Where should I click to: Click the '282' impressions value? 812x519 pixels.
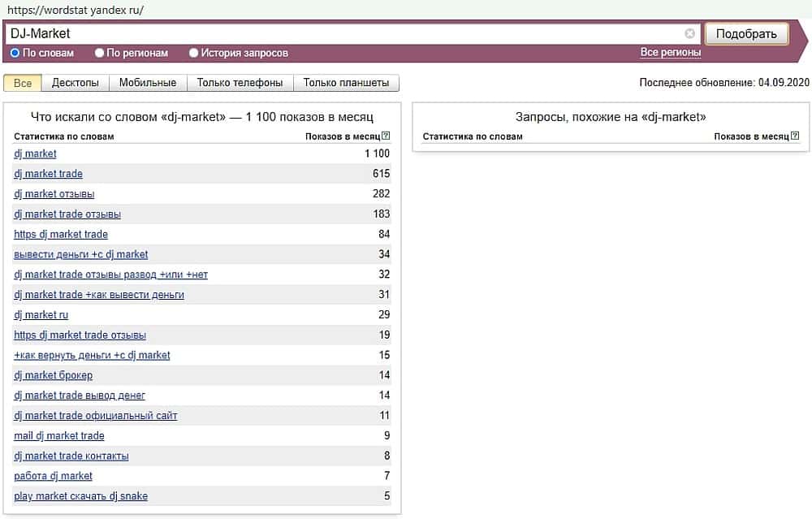tap(381, 194)
